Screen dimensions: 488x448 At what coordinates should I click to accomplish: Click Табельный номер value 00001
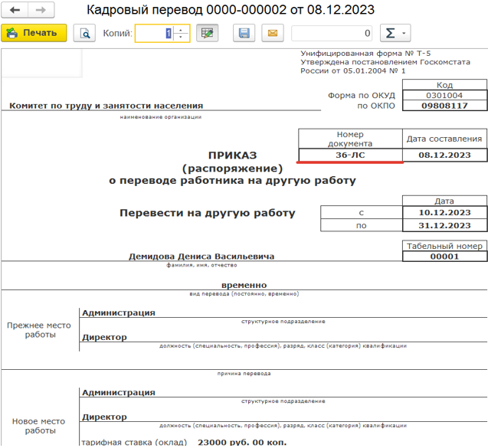click(444, 257)
